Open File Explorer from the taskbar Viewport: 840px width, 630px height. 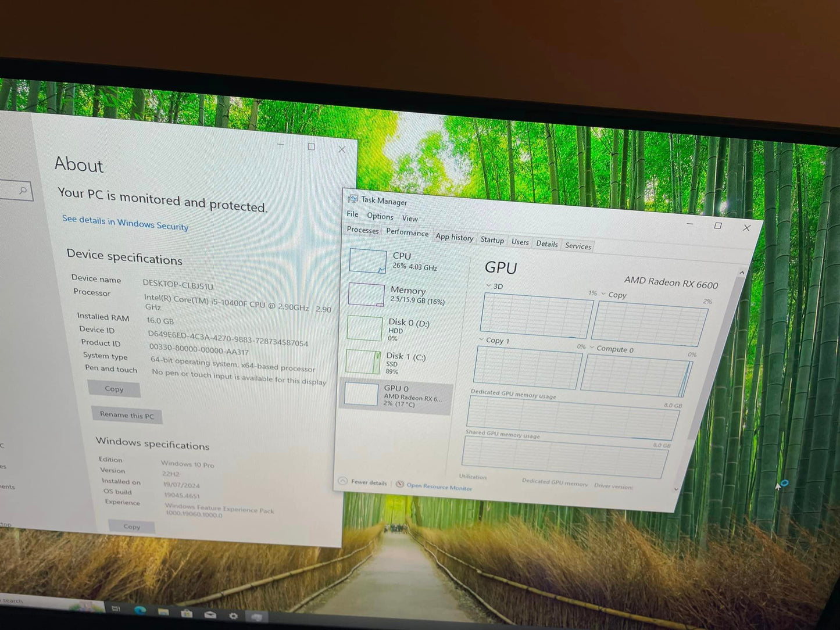pyautogui.click(x=164, y=611)
